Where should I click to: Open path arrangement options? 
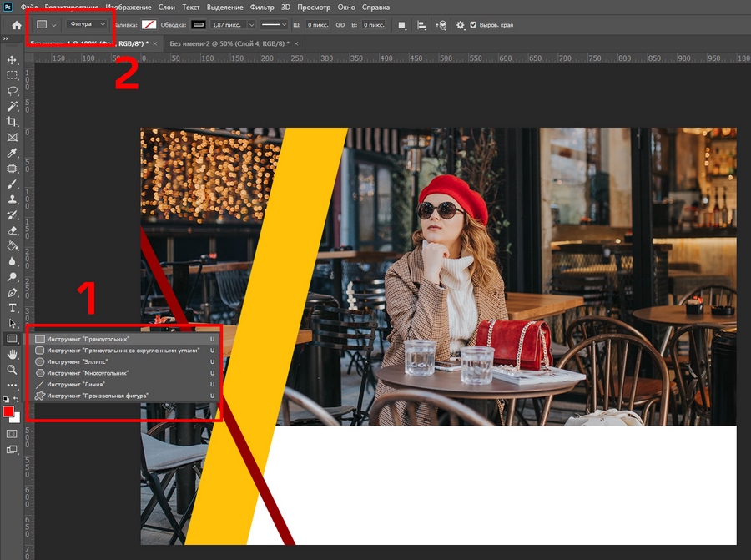pyautogui.click(x=441, y=25)
